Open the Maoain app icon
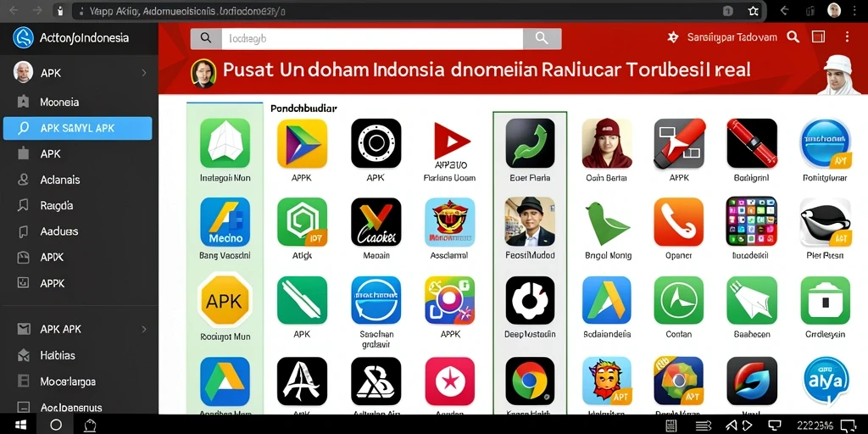Screen dimensions: 868x434 click(x=376, y=221)
